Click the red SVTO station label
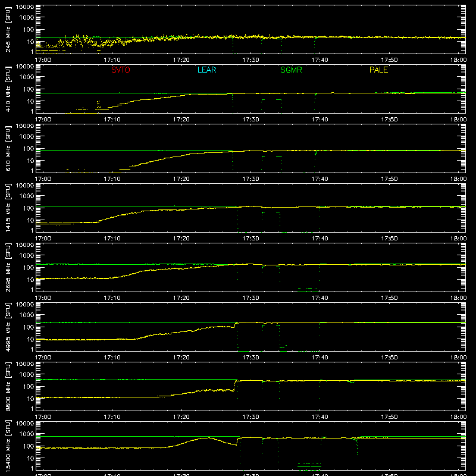The height and width of the screenshot is (476, 476). [x=121, y=70]
